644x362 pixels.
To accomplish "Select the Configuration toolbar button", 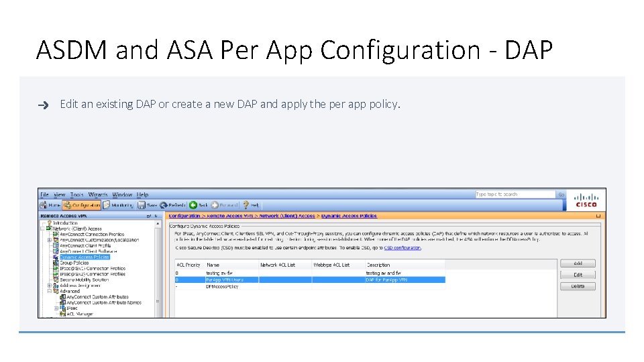I will coord(81,205).
